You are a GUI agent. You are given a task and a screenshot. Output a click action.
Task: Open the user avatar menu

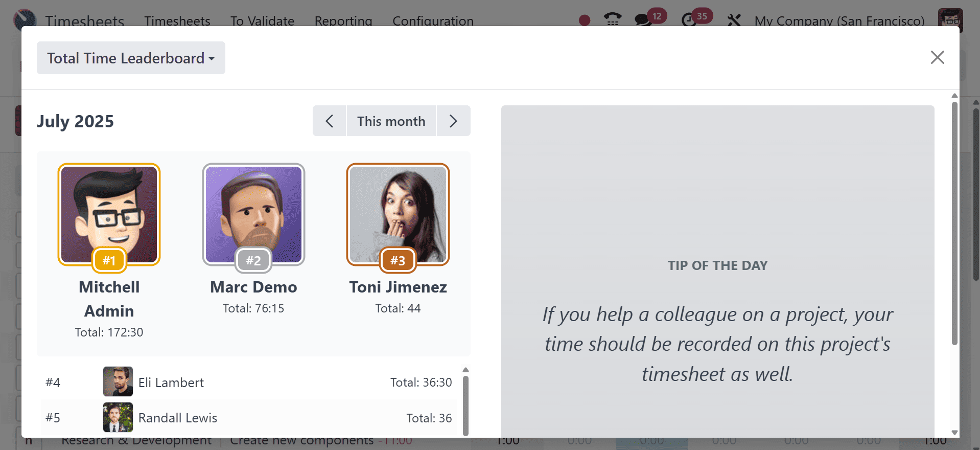tap(950, 20)
